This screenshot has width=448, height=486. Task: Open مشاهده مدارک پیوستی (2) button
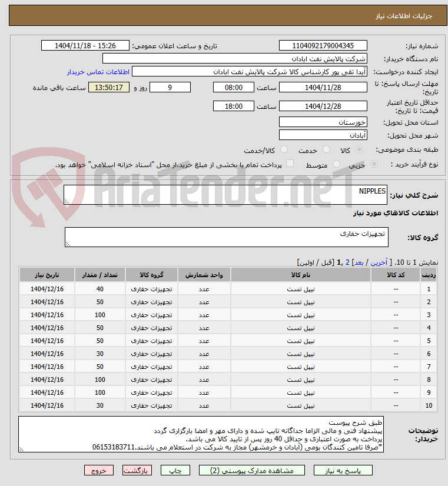252,470
